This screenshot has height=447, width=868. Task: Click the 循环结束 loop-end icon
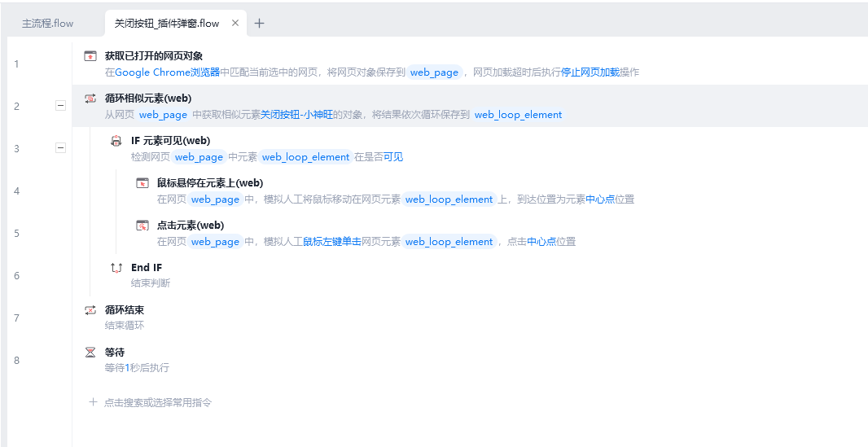click(90, 310)
